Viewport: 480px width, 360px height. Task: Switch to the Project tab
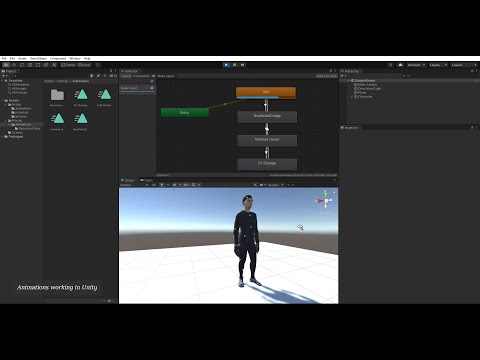(x=9, y=71)
